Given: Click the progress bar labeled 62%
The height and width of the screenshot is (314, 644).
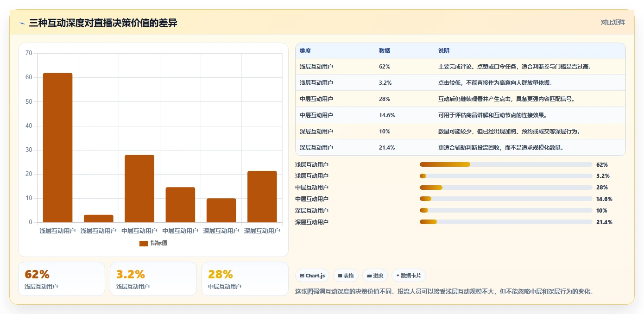Looking at the screenshot, I should 506,164.
